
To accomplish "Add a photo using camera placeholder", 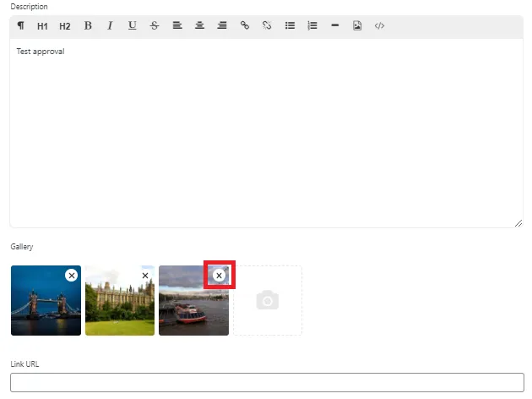I will [x=268, y=301].
